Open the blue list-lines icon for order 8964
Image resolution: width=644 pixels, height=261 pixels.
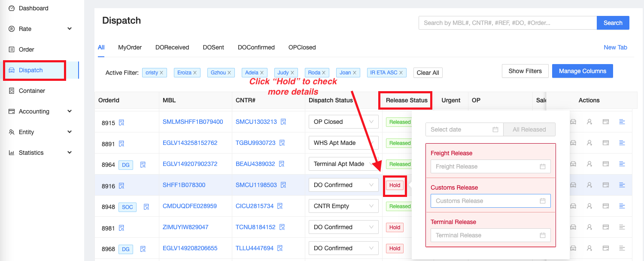622,164
